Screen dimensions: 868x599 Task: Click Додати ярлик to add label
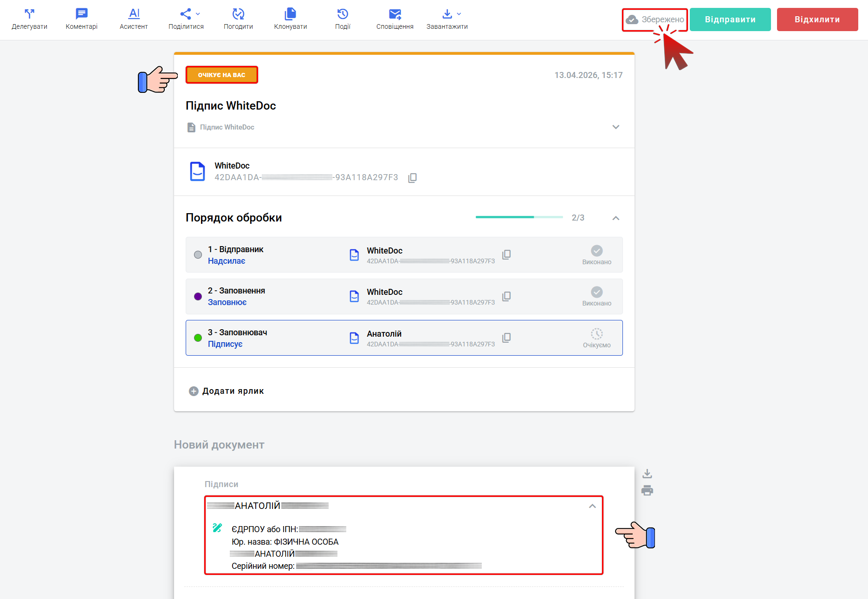[227, 391]
